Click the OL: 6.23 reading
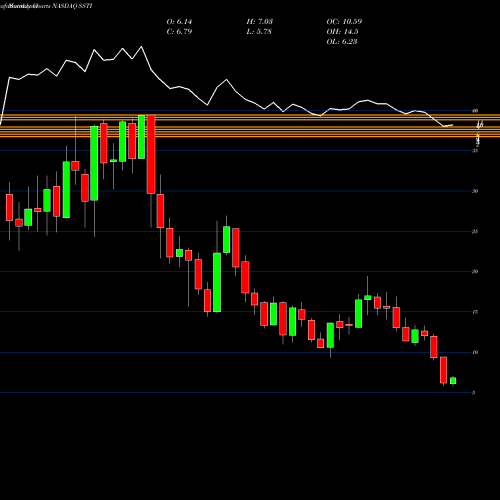Viewport: 500px width, 500px height. coord(342,42)
